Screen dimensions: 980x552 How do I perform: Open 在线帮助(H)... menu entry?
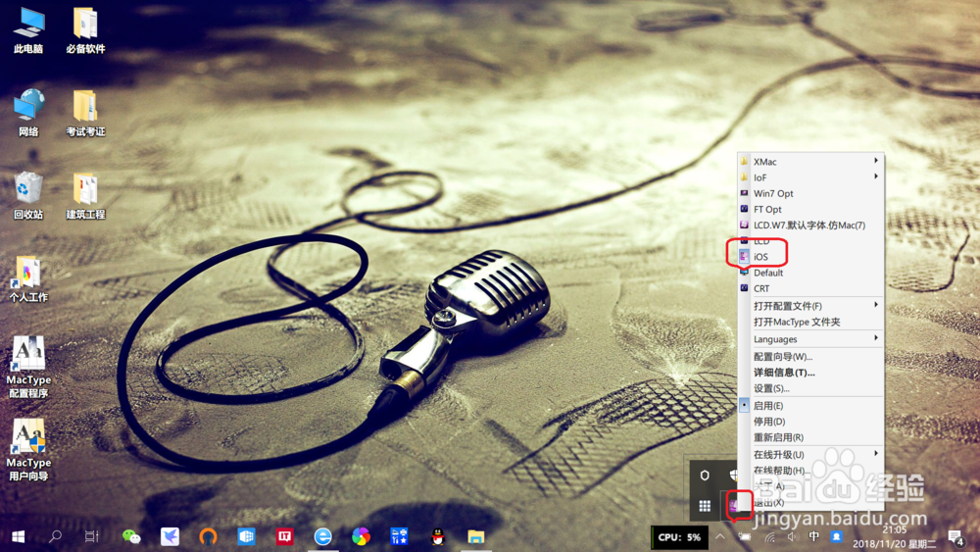[x=811, y=470]
